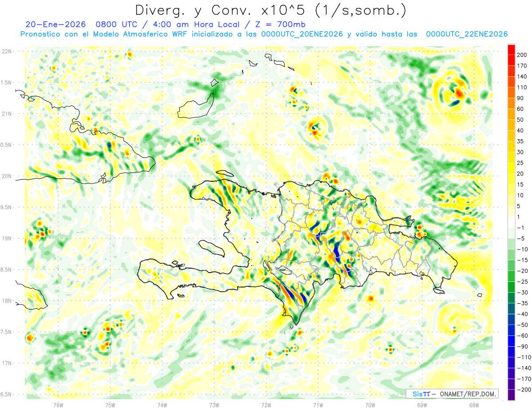Click the '70W' longitude label
532x411 pixels.
coord(370,404)
